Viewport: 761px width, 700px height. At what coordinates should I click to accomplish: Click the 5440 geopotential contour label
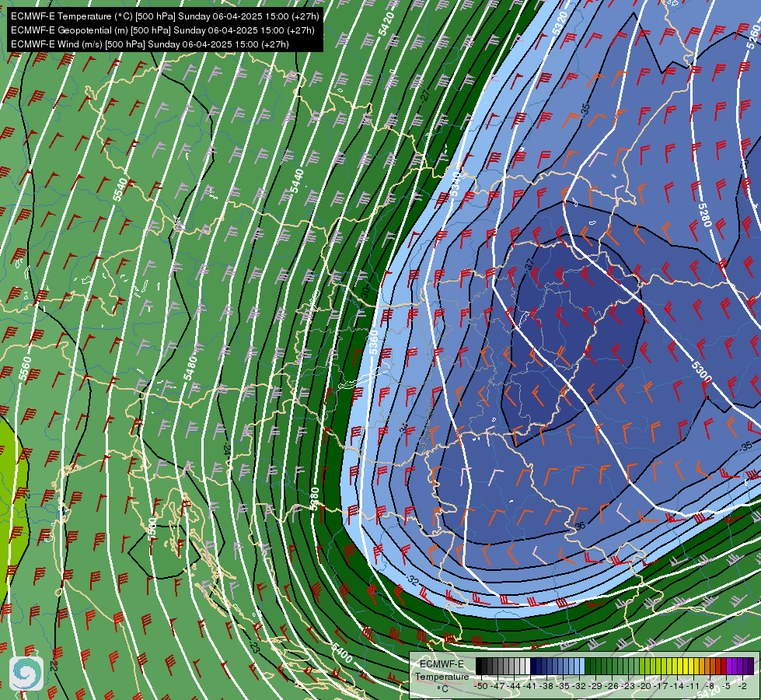pos(296,180)
